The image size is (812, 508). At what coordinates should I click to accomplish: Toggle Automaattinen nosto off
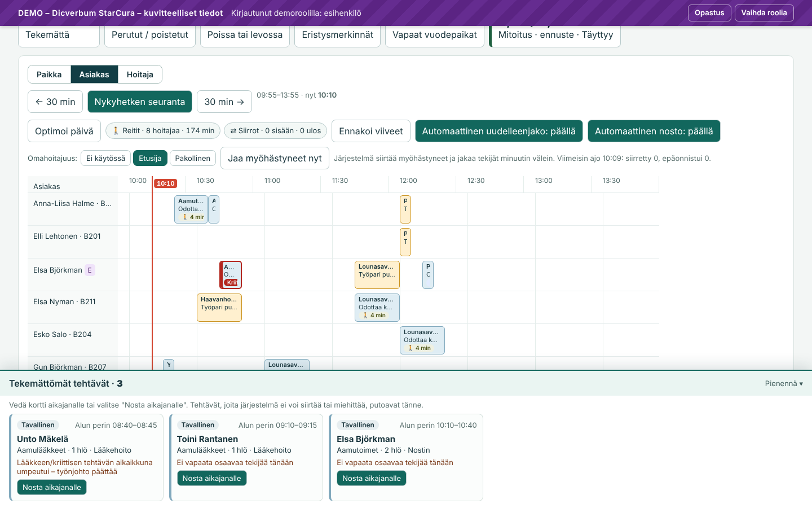click(654, 131)
